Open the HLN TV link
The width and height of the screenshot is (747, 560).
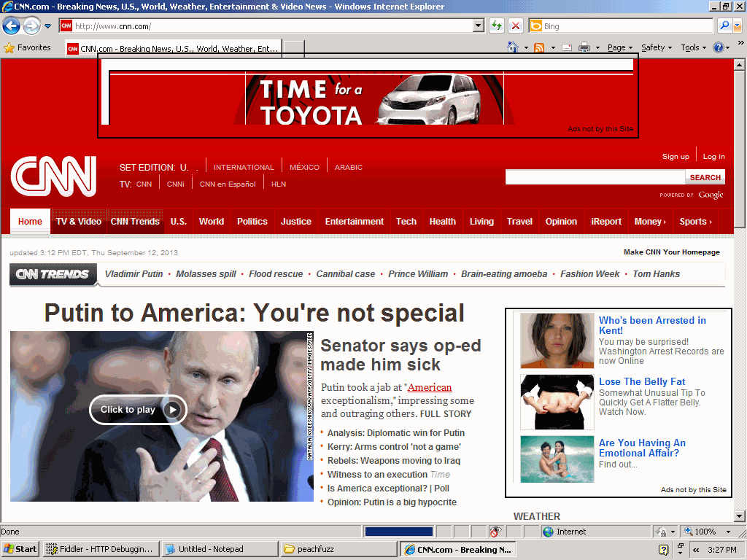point(279,184)
